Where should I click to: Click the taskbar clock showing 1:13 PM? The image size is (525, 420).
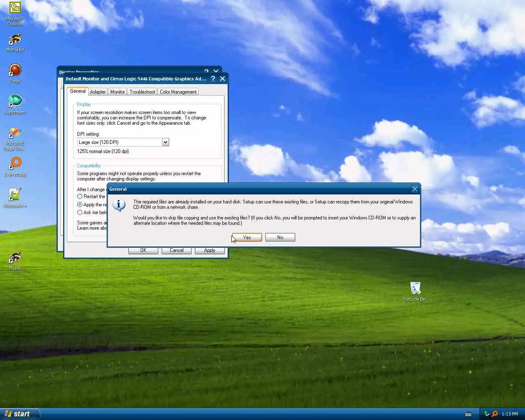coord(510,414)
